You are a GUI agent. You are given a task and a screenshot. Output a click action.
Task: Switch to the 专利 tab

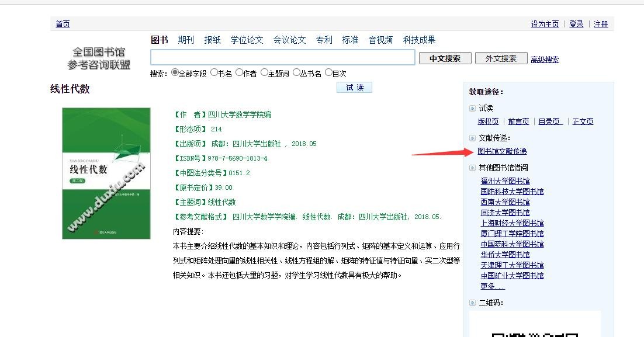tap(324, 40)
